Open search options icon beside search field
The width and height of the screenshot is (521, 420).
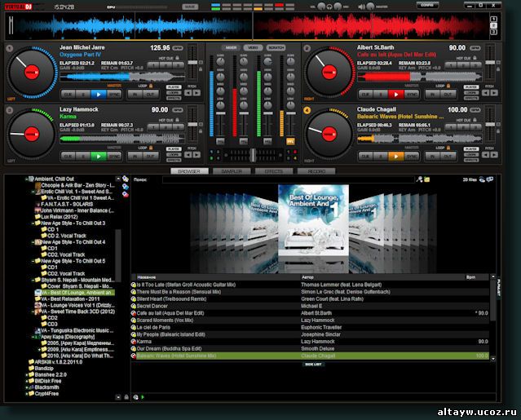[x=419, y=179]
